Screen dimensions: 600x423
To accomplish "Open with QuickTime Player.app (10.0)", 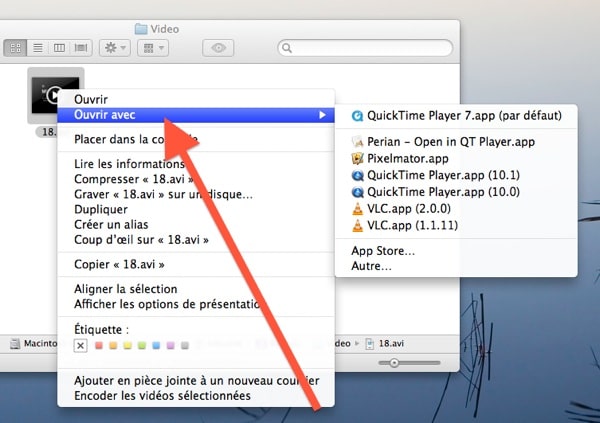I will click(x=456, y=192).
